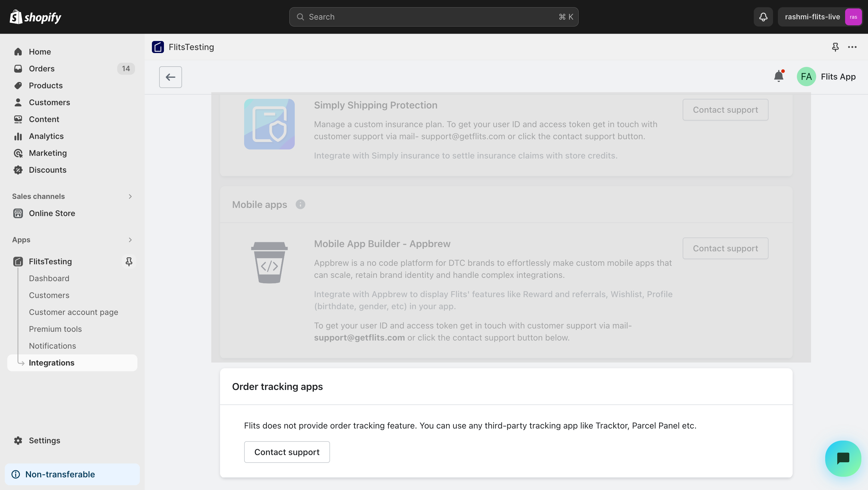Click the back arrow button
Viewport: 868px width, 490px height.
[170, 77]
